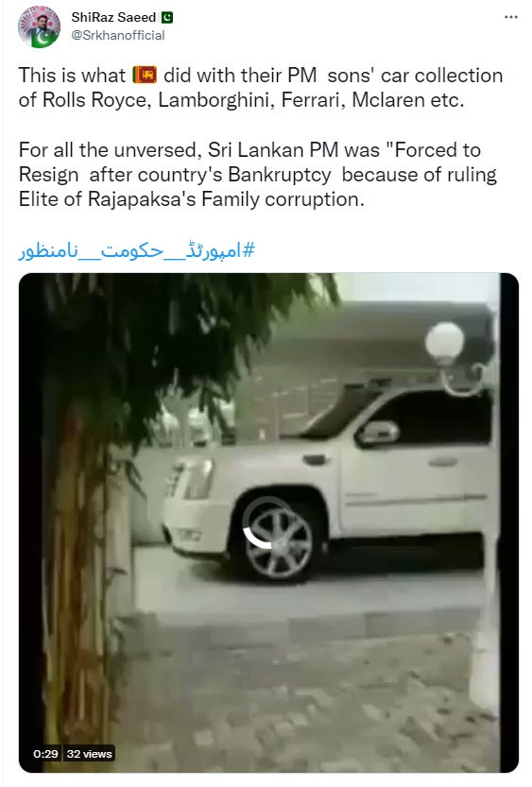Open ShiRaz Saeed's profile avatar
The width and height of the screenshot is (532, 787).
pos(39,26)
